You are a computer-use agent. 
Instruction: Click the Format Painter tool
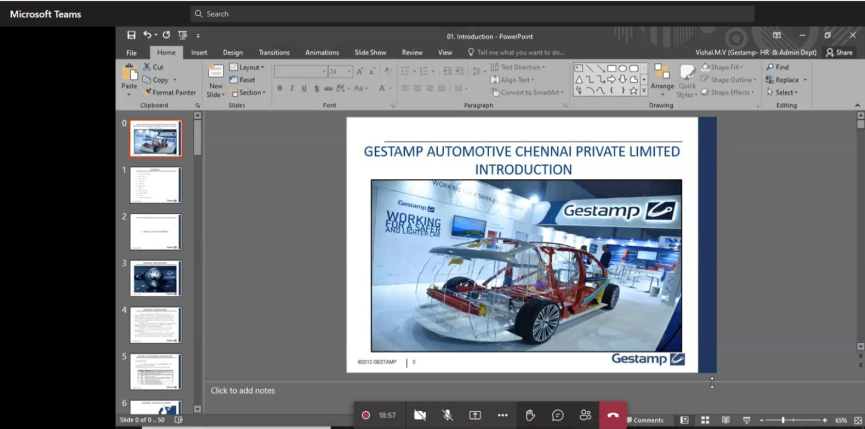(169, 93)
